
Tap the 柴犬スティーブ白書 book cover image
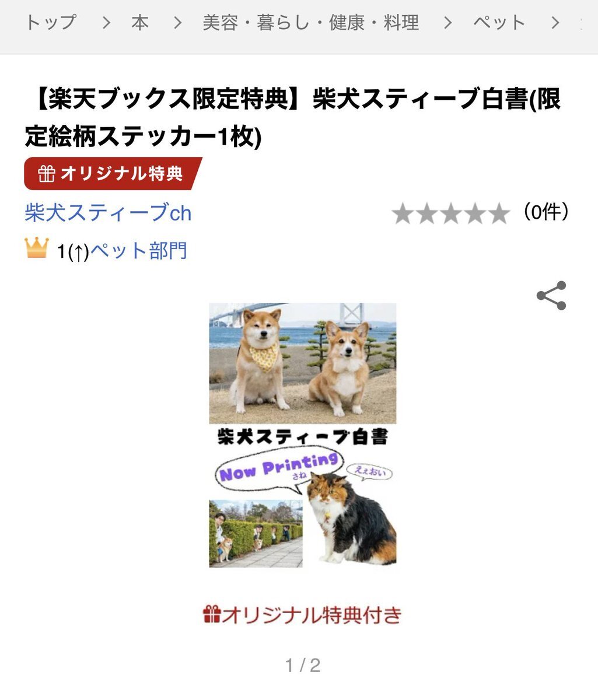click(302, 435)
